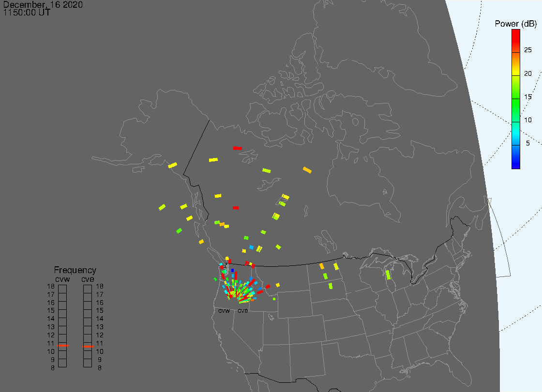Screen dimensions: 542x392
Task: Click the westernmost yellow-green marker over the Pacific
Action: click(162, 207)
